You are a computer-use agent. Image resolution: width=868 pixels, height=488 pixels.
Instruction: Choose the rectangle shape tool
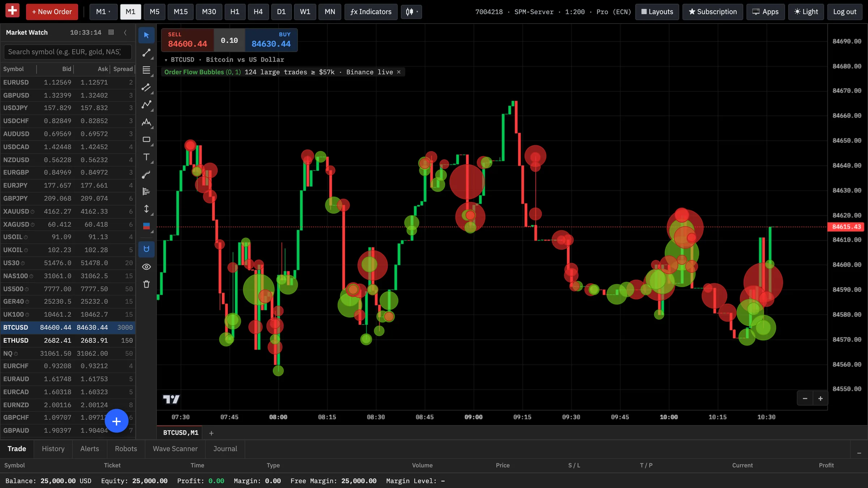146,140
